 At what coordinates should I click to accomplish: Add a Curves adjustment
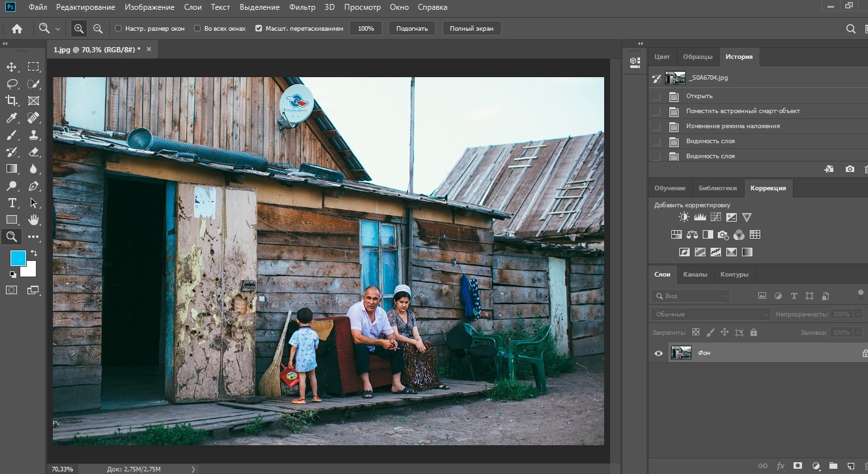click(x=716, y=217)
